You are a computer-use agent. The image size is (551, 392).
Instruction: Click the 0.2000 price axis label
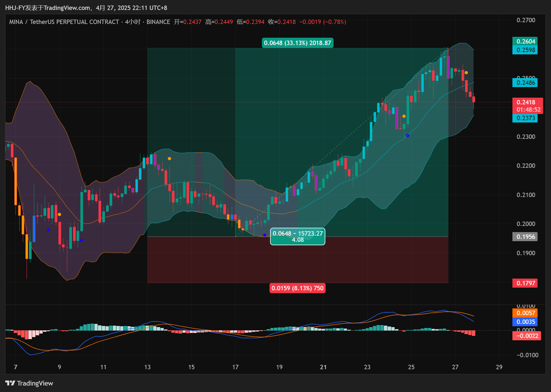click(526, 224)
